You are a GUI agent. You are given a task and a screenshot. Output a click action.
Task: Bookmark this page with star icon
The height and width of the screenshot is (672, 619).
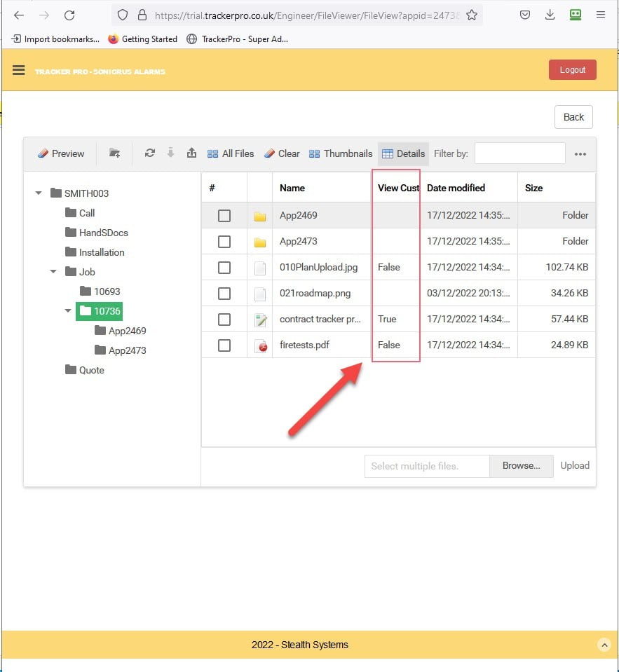point(472,15)
